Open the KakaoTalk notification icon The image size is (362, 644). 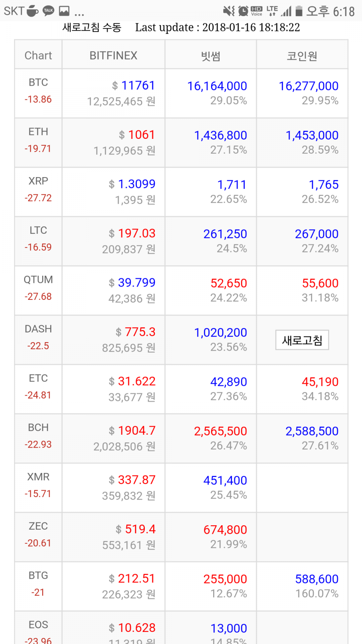[49, 11]
